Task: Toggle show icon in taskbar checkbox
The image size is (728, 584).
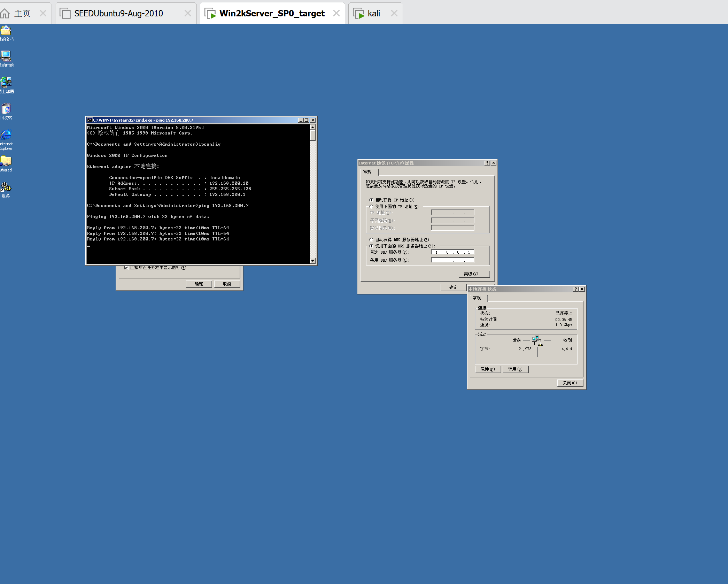Action: (x=126, y=268)
